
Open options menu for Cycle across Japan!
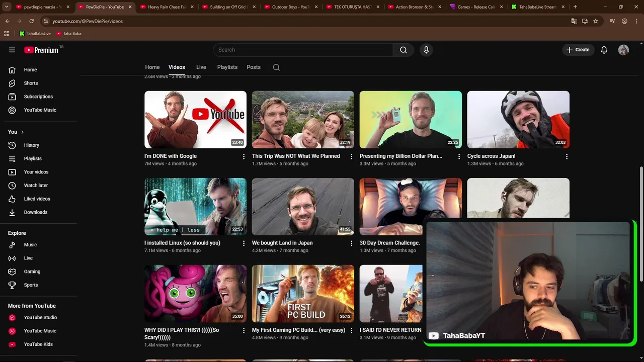pos(567,156)
